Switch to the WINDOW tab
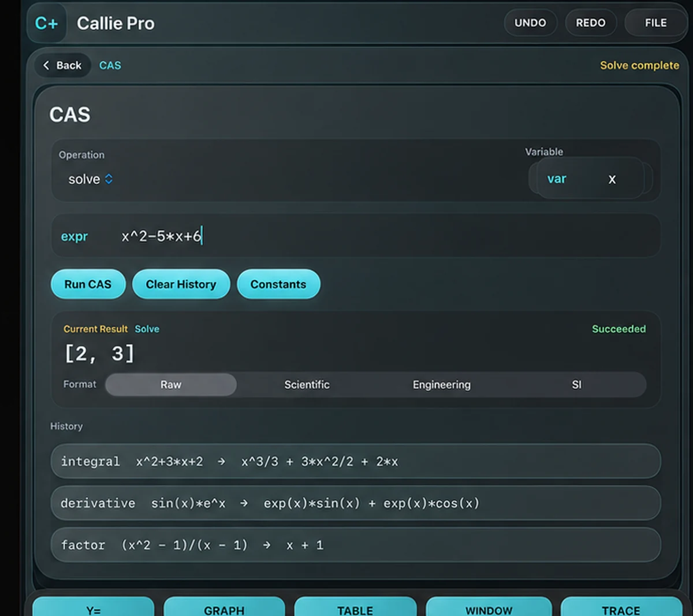The image size is (693, 616). tap(489, 607)
